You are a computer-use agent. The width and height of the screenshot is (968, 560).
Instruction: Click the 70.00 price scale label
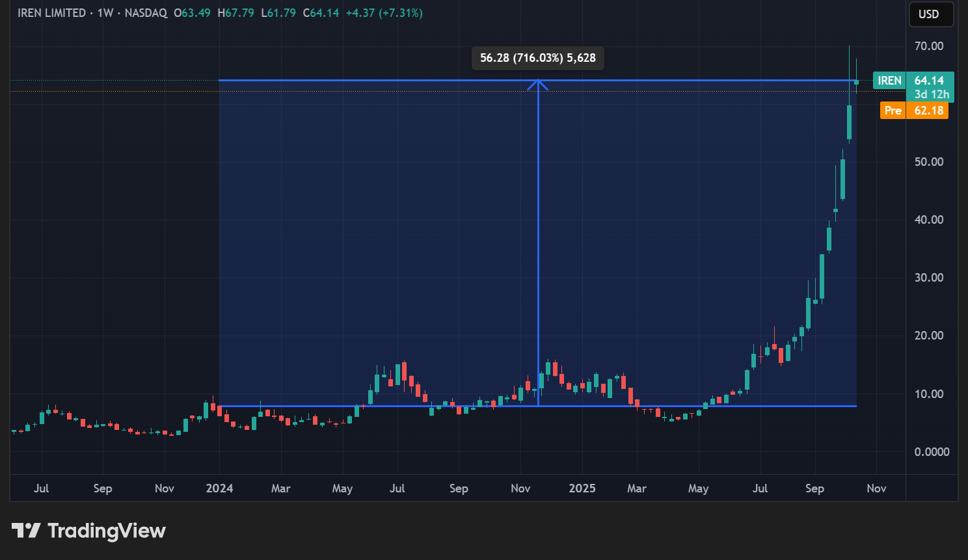(928, 46)
